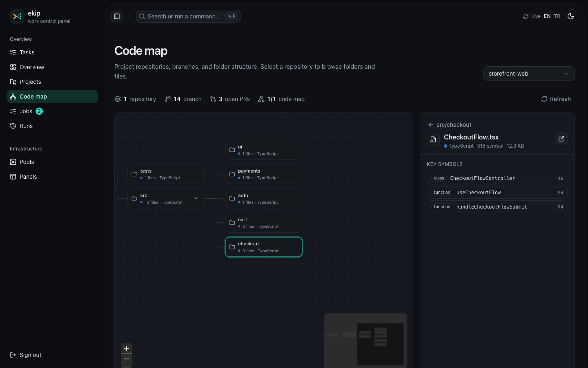This screenshot has width=588, height=368.
Task: Open Jobs in the sidebar
Action: tap(52, 111)
